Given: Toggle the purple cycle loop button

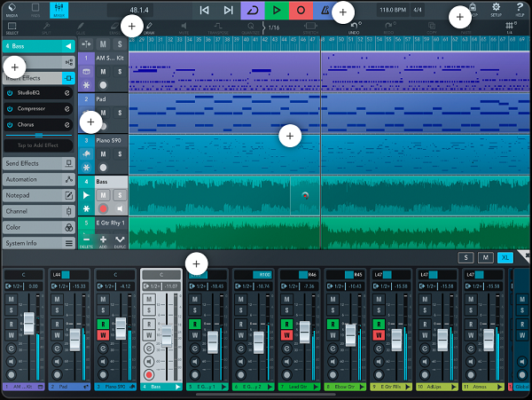Looking at the screenshot, I should 253,10.
